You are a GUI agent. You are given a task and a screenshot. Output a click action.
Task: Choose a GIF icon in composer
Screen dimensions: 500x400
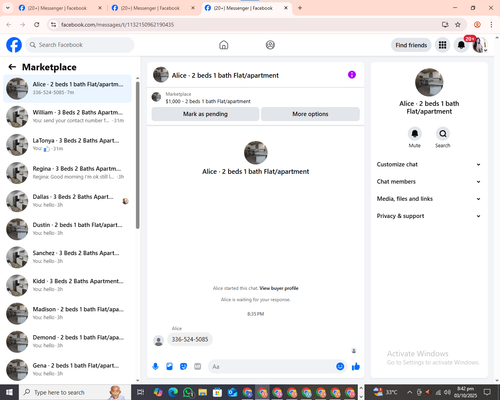coord(197,367)
